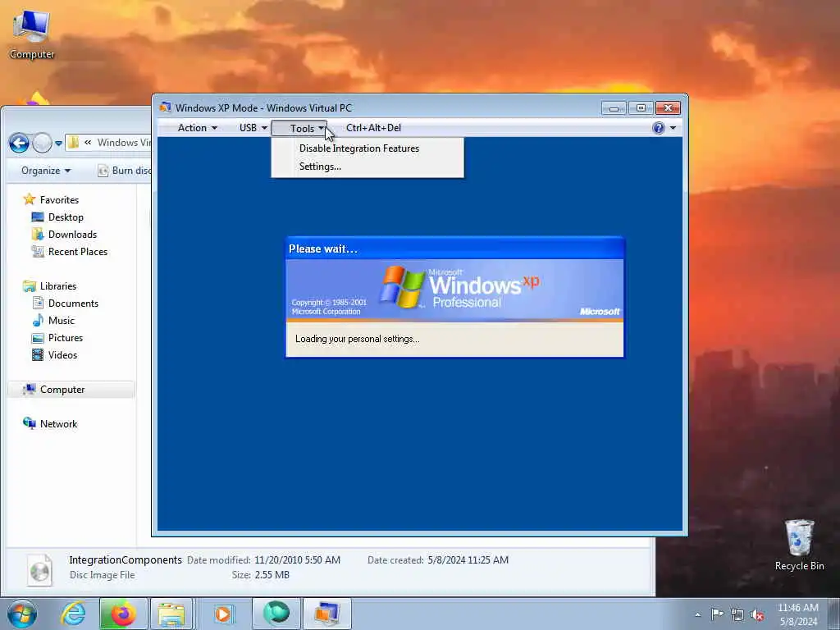This screenshot has width=840, height=630.
Task: Launch Internet Explorer from the taskbar
Action: coord(73,614)
